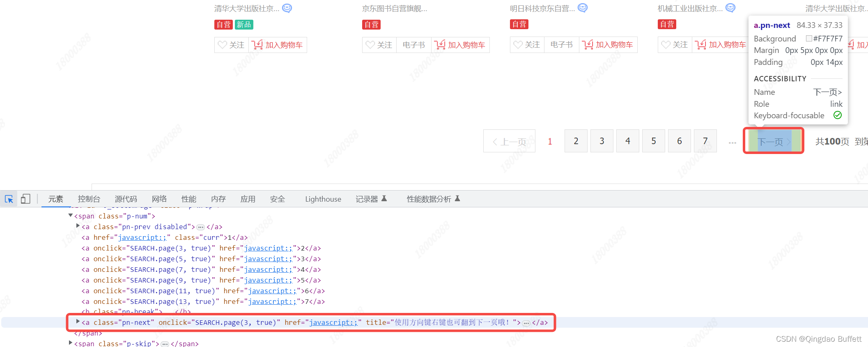Open chat icon beside 机械工业出版社京 shop
This screenshot has width=868, height=347.
pos(730,8)
